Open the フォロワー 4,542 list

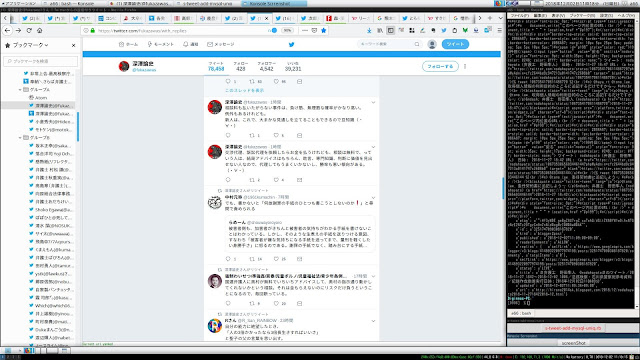pyautogui.click(x=266, y=67)
